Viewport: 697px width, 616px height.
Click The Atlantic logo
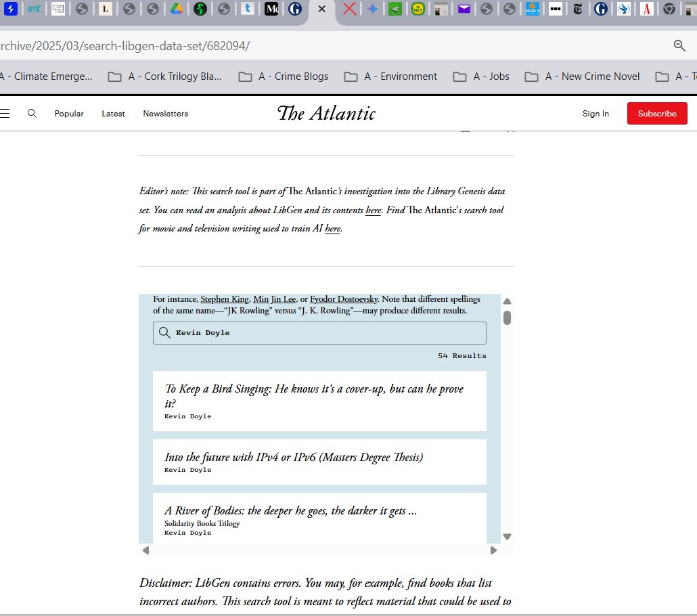[326, 113]
